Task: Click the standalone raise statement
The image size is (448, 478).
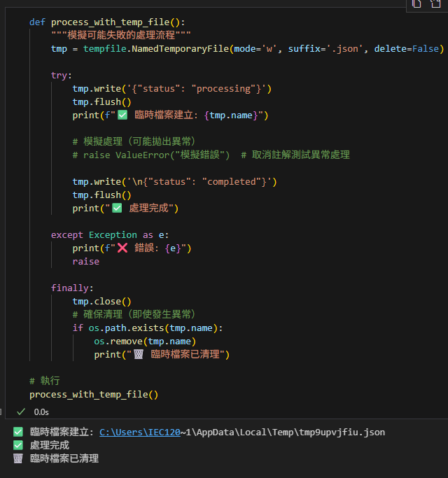Action: [x=85, y=262]
